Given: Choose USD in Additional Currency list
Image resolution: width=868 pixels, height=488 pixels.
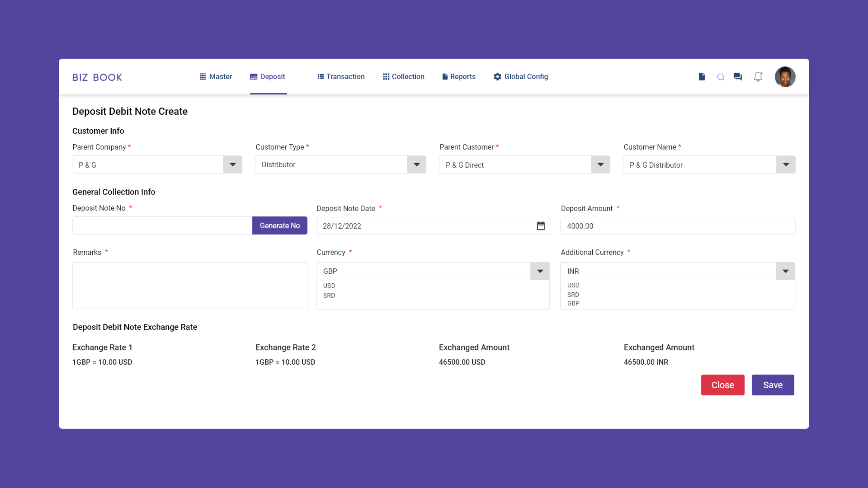Looking at the screenshot, I should pyautogui.click(x=573, y=285).
